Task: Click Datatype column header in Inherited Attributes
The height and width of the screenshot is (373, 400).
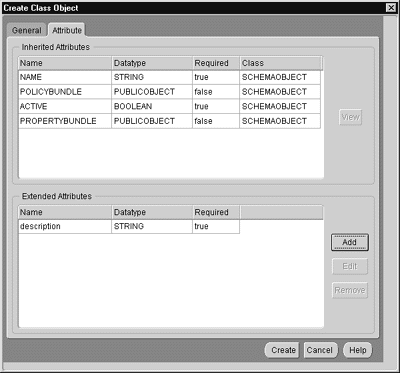Action: (152, 63)
